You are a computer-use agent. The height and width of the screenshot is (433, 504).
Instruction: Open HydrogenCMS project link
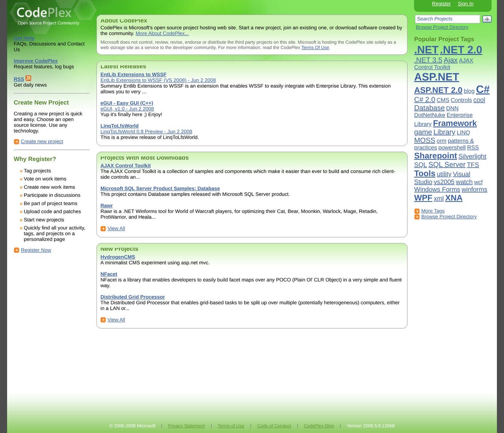tap(118, 257)
